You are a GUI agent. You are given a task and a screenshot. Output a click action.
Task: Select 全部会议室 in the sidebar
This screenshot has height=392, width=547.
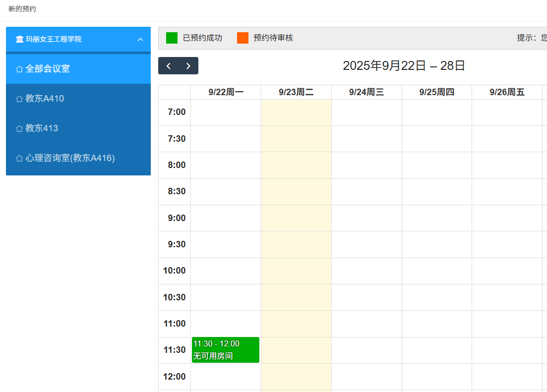coord(48,69)
